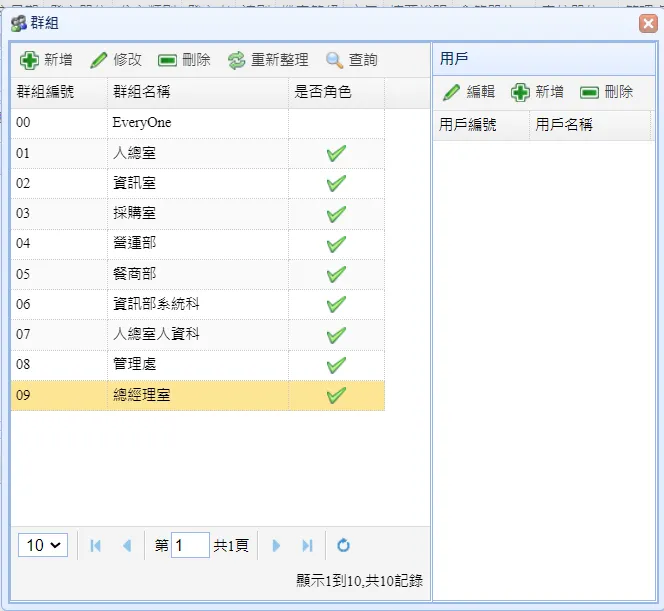This screenshot has height=611, width=664.
Task: Go to the first page
Action: click(x=96, y=545)
